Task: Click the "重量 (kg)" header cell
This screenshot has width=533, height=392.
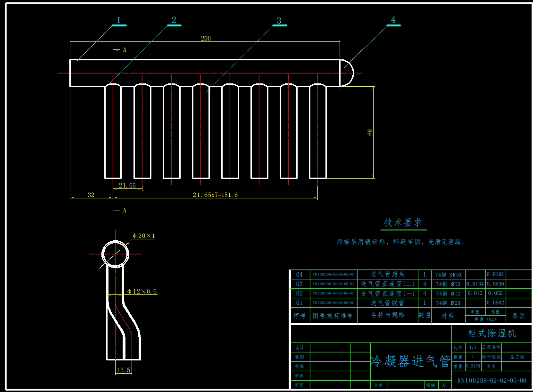Action: point(485,319)
